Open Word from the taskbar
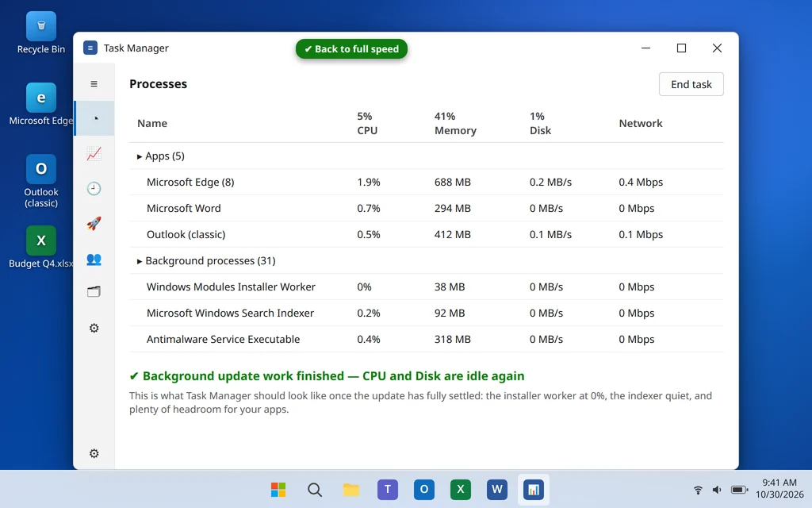The height and width of the screenshot is (508, 812). [x=497, y=489]
